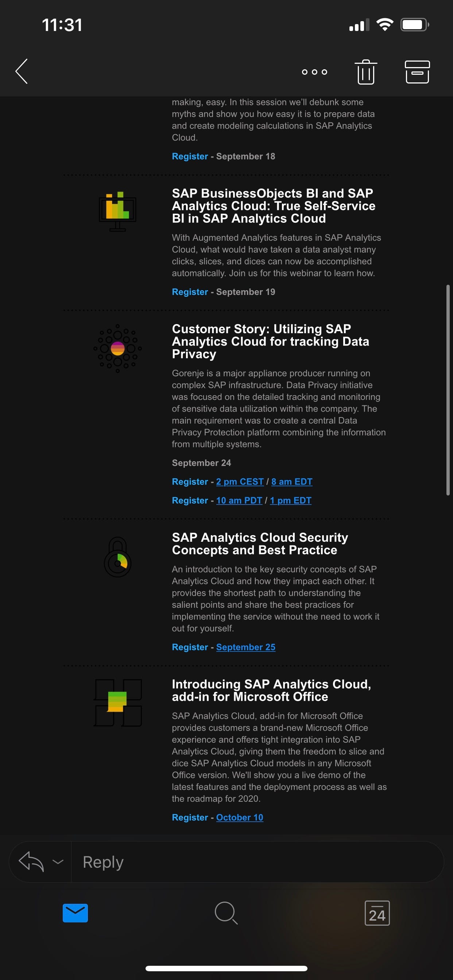The height and width of the screenshot is (980, 453).
Task: Open the 2 pm CEST registration link
Action: click(240, 482)
